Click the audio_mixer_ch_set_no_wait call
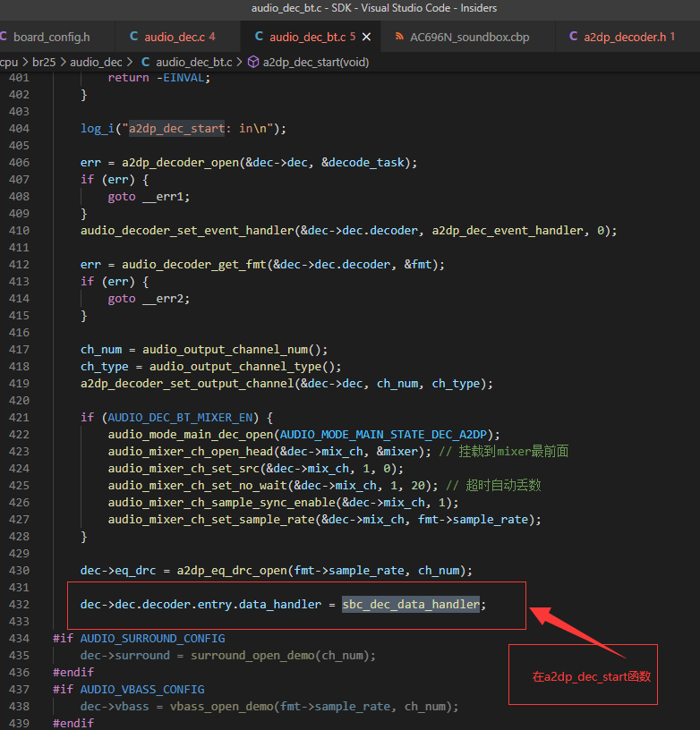This screenshot has height=730, width=700. coord(198,486)
